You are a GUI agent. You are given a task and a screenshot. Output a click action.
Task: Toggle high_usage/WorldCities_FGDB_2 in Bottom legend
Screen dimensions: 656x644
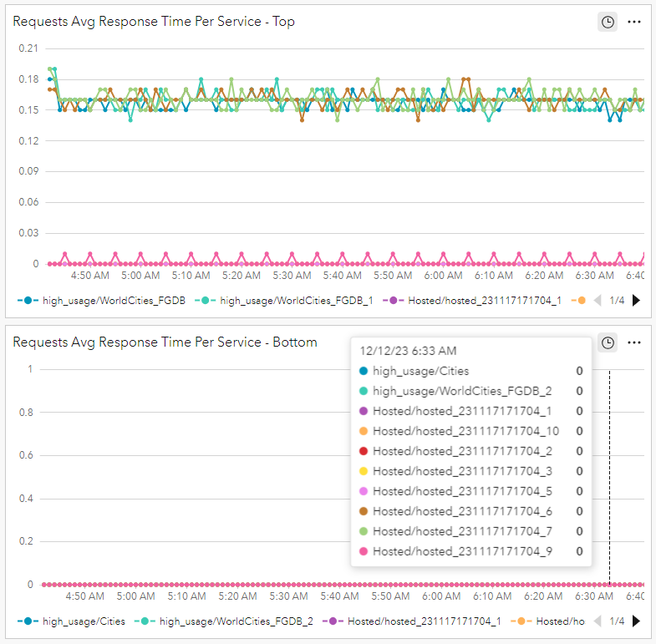pos(226,621)
